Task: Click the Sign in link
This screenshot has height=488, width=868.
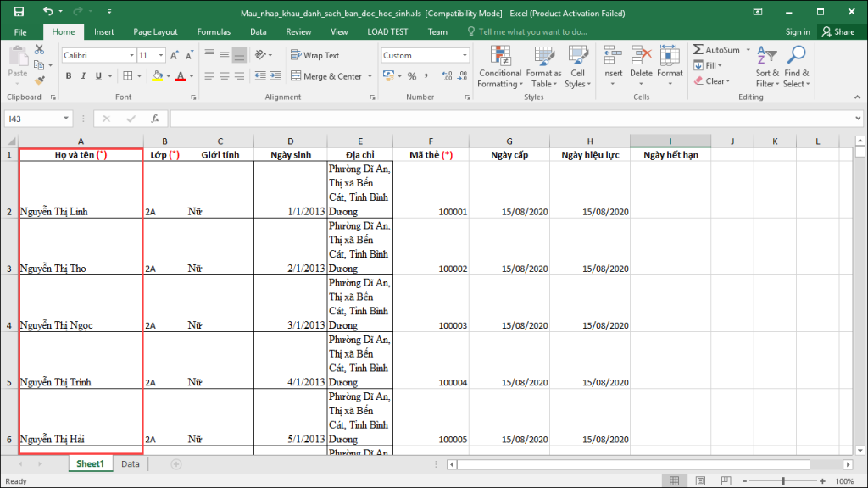Action: pos(797,31)
